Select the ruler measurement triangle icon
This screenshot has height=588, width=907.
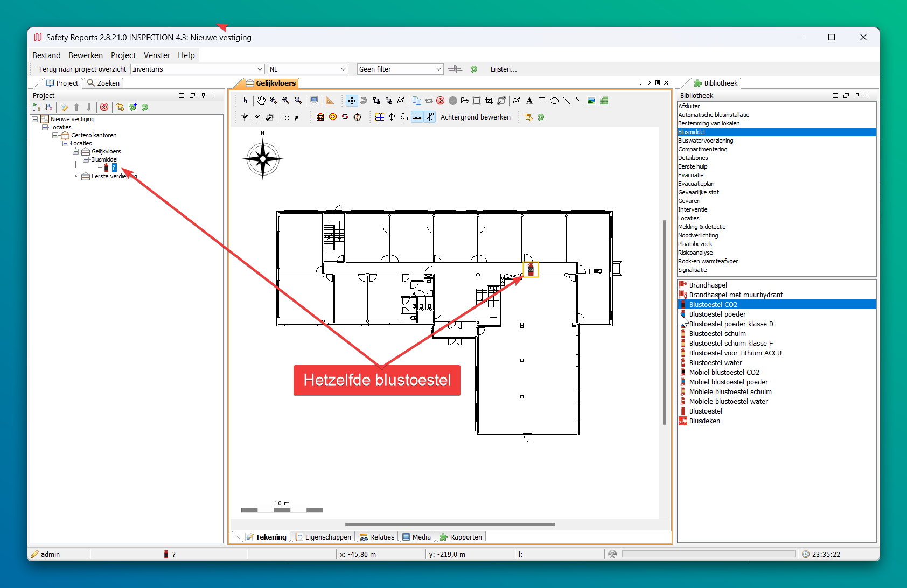330,101
